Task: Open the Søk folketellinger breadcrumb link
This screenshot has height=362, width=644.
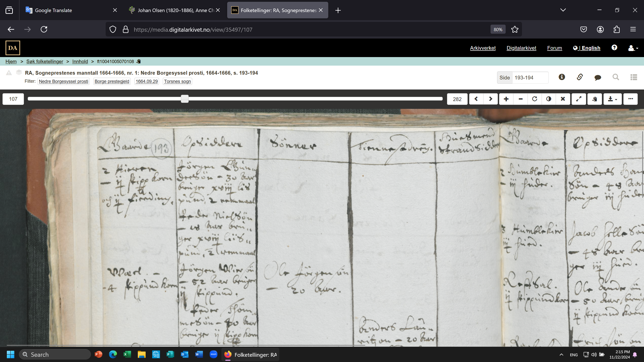Action: (x=45, y=61)
